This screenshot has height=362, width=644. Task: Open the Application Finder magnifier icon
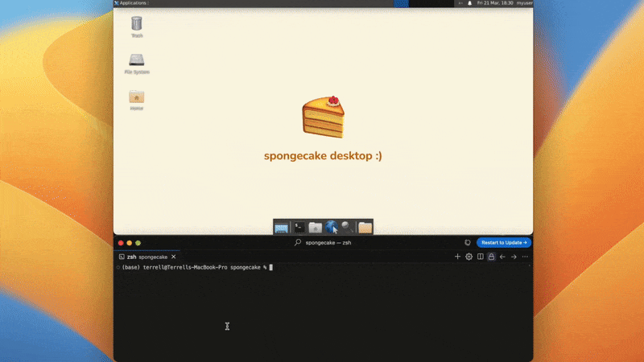(x=348, y=227)
